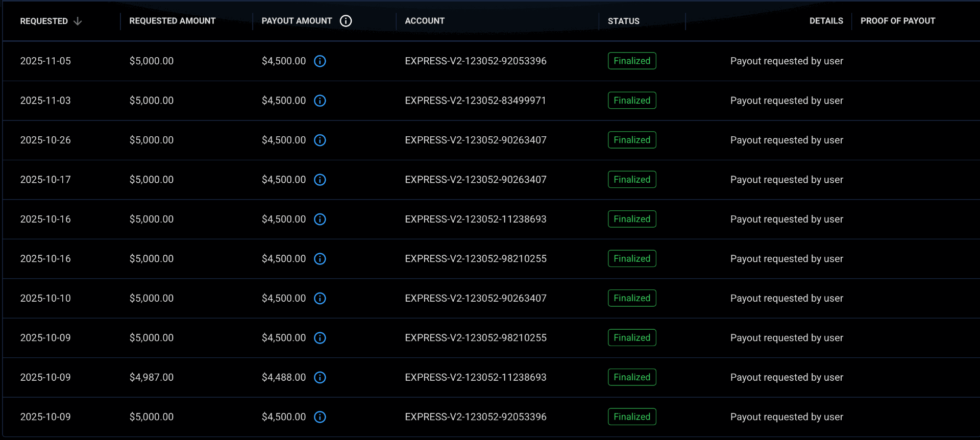Select account EXPRESS-V2-123052-92053396 in the 2025-11-05 row
The height and width of the screenshot is (440, 980).
[476, 61]
